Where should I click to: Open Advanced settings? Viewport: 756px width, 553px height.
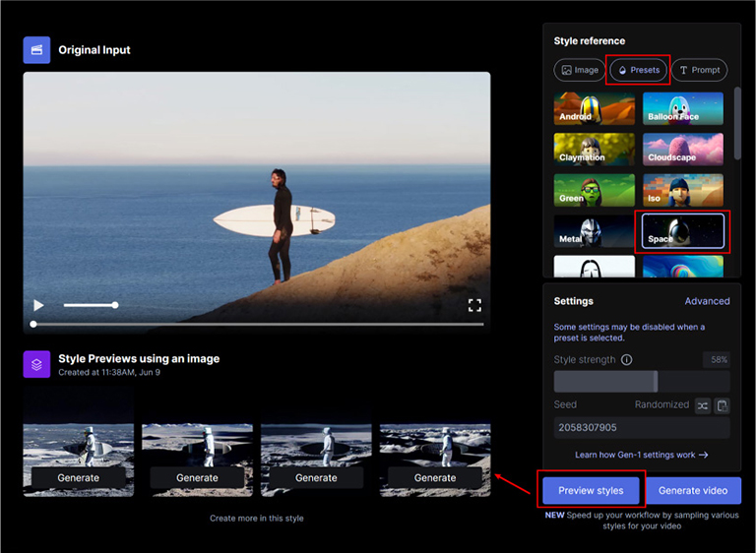click(707, 301)
